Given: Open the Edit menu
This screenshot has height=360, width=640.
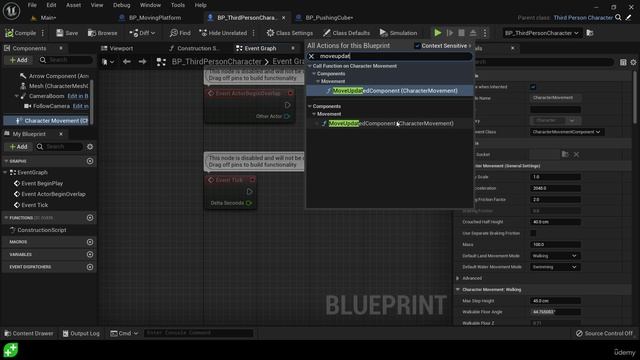Looking at the screenshot, I should (x=51, y=5).
